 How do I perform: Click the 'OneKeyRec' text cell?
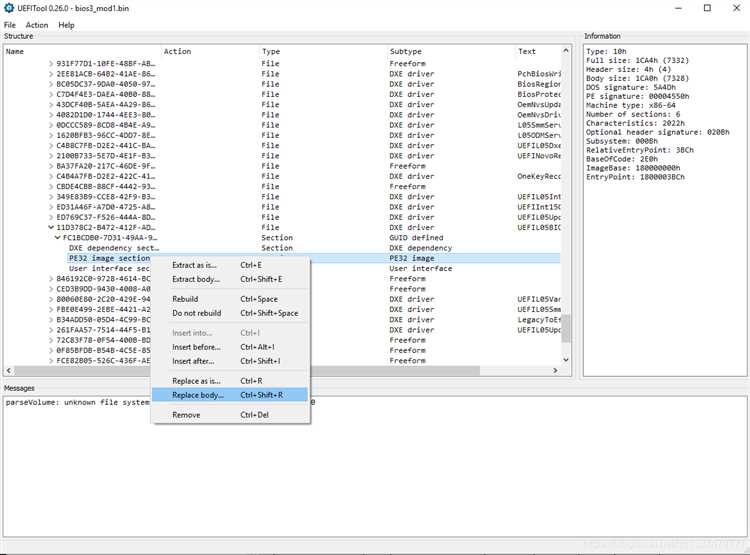(539, 176)
